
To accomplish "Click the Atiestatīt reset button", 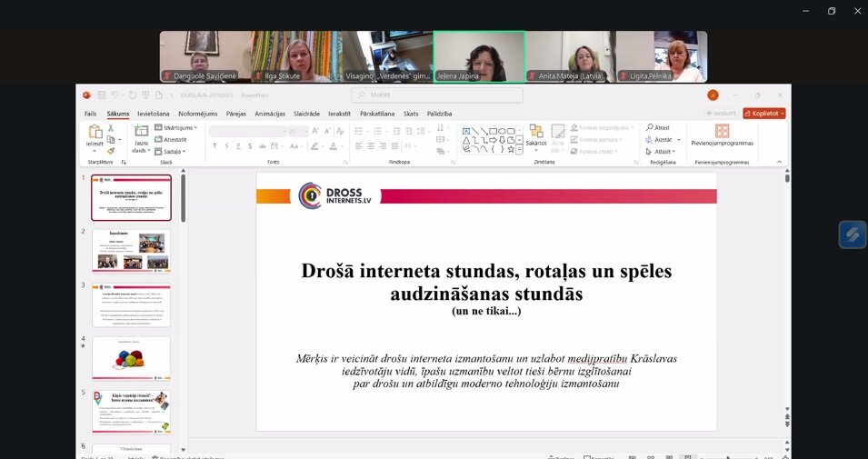I will click(x=171, y=139).
